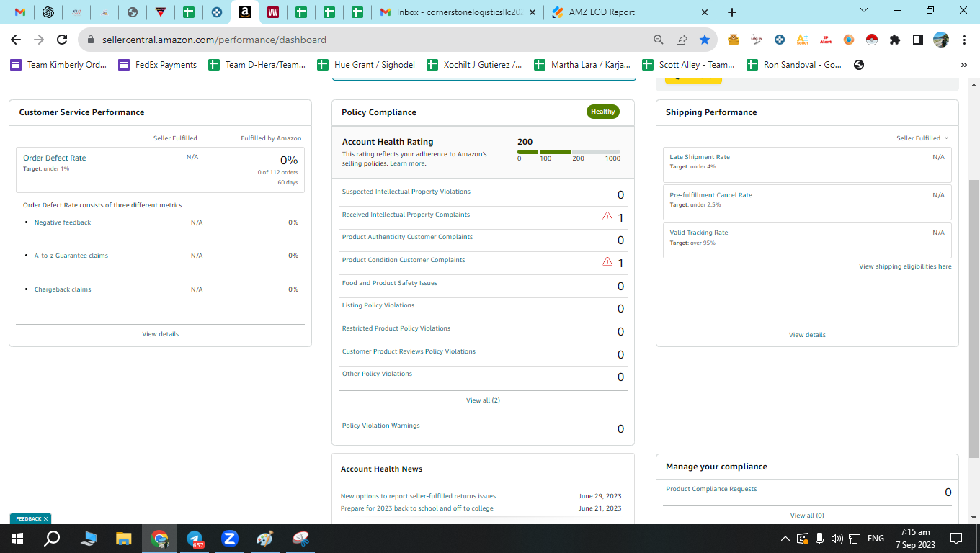View details of Shipping Performance
Image resolution: width=980 pixels, height=553 pixels.
807,335
